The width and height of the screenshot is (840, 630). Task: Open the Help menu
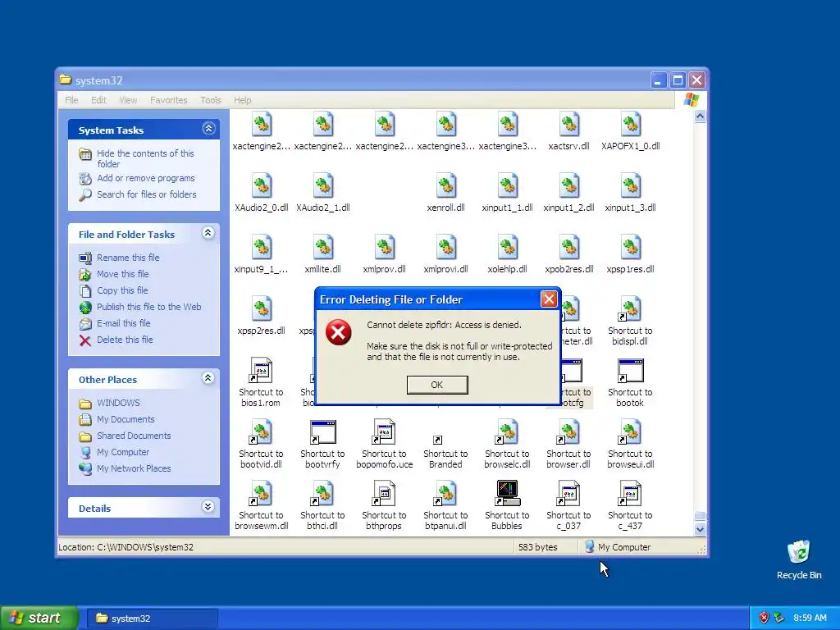pyautogui.click(x=242, y=100)
